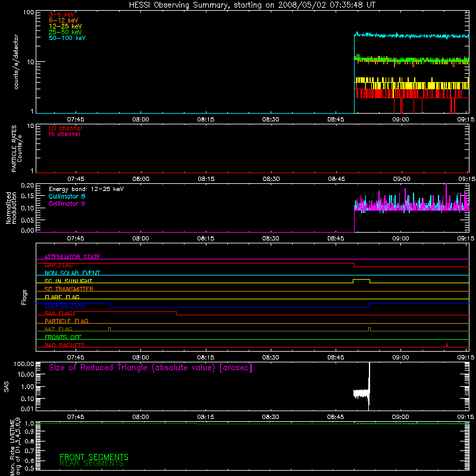Click the white SAS data trace
This screenshot has height=476, width=476.
[361, 394]
